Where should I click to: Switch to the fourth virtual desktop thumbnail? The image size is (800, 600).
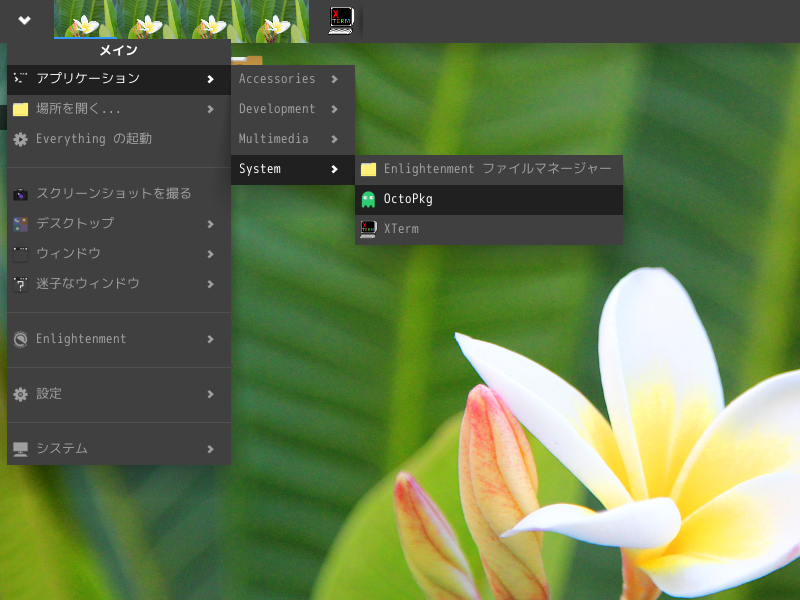[277, 21]
